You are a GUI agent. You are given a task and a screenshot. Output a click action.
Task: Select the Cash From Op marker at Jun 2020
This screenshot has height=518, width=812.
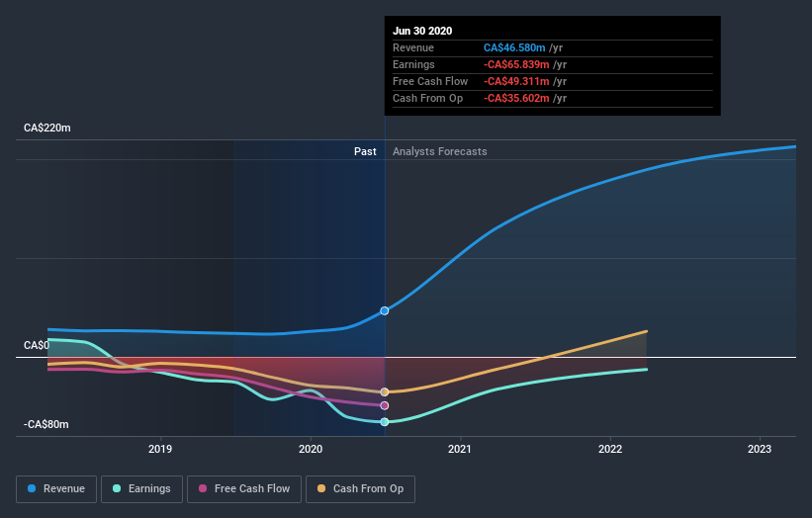pos(385,392)
